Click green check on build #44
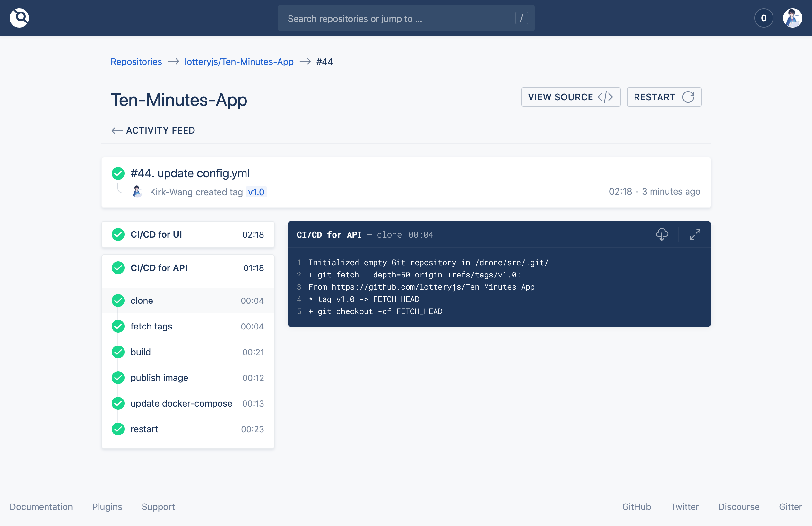This screenshot has width=812, height=526. point(118,173)
